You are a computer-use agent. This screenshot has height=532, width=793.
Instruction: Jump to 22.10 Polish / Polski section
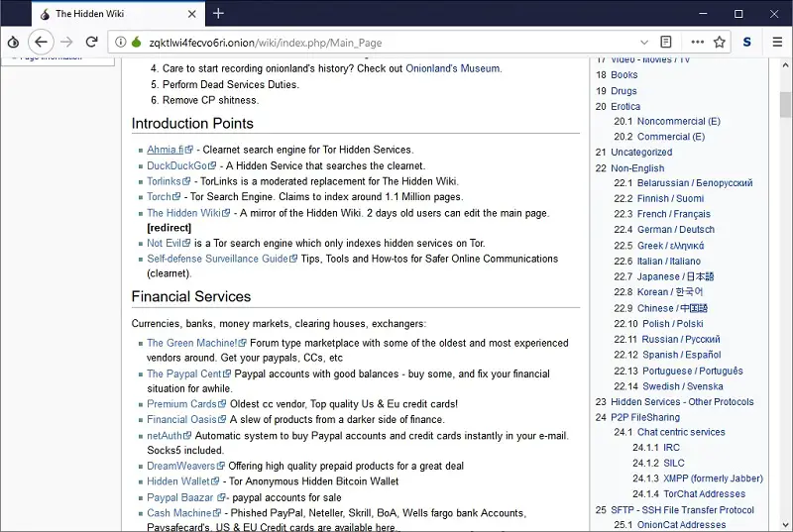click(x=658, y=324)
